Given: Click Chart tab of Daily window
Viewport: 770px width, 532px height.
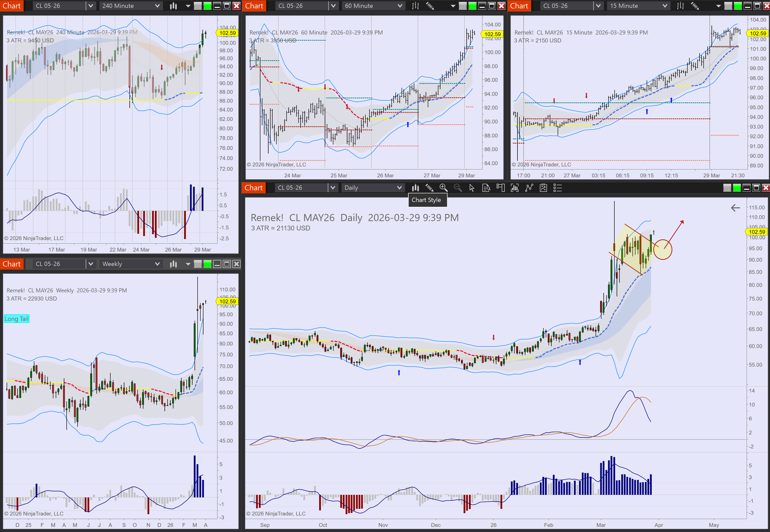Looking at the screenshot, I should [253, 188].
